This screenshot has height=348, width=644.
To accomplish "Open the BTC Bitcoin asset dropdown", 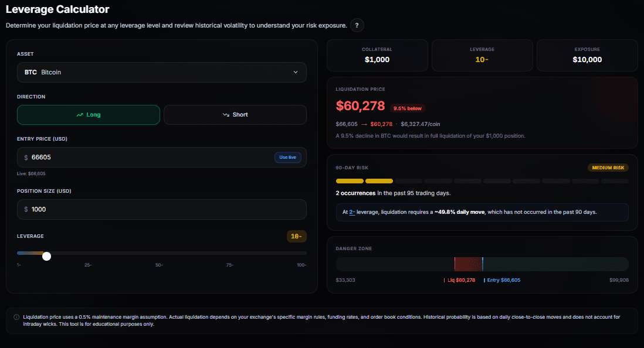I will coord(161,72).
